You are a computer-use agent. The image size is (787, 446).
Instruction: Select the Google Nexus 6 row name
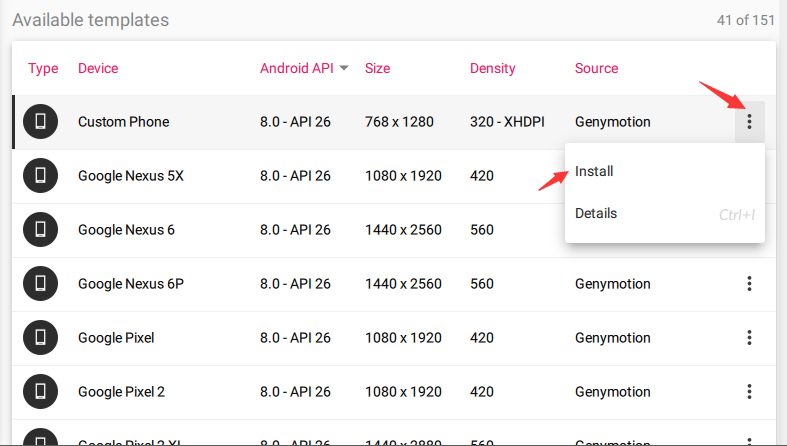click(x=126, y=230)
